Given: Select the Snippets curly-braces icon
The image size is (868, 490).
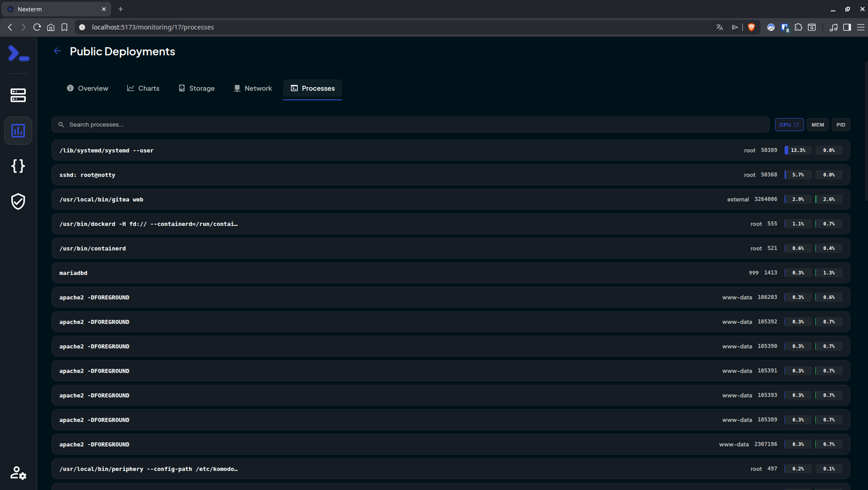Looking at the screenshot, I should (18, 166).
